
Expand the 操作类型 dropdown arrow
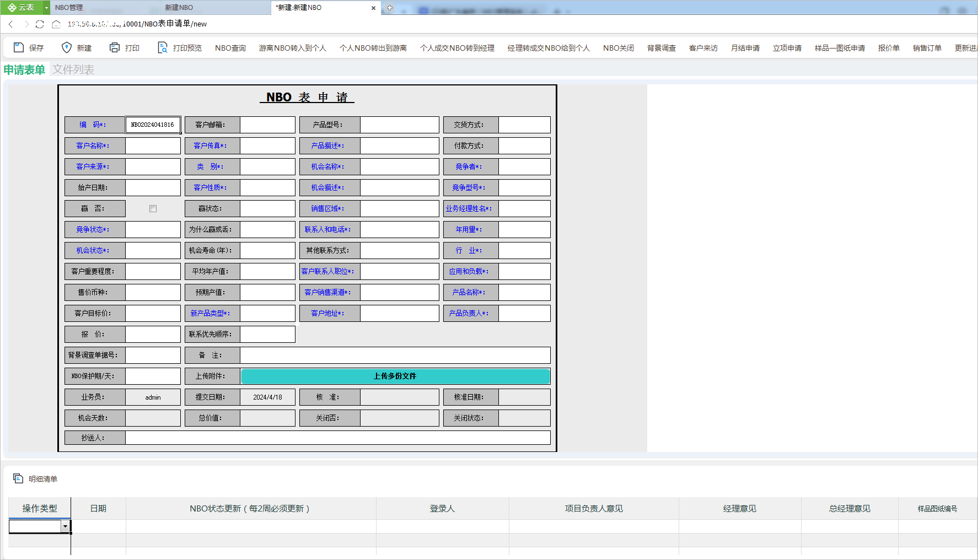65,526
